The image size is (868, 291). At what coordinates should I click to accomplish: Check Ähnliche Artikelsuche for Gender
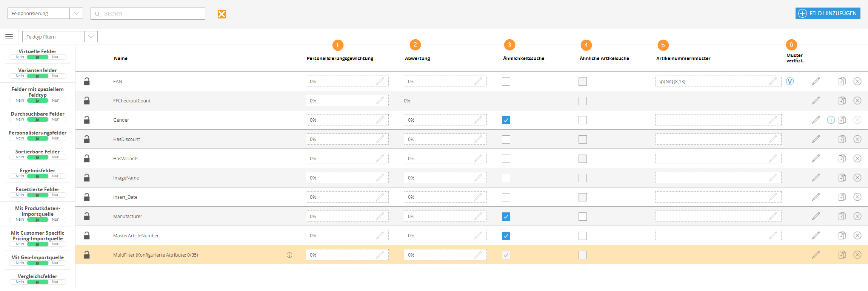pos(583,120)
